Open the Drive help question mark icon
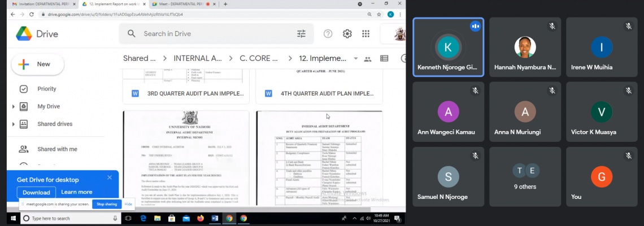Screen dimensions: 644x226 328,34
